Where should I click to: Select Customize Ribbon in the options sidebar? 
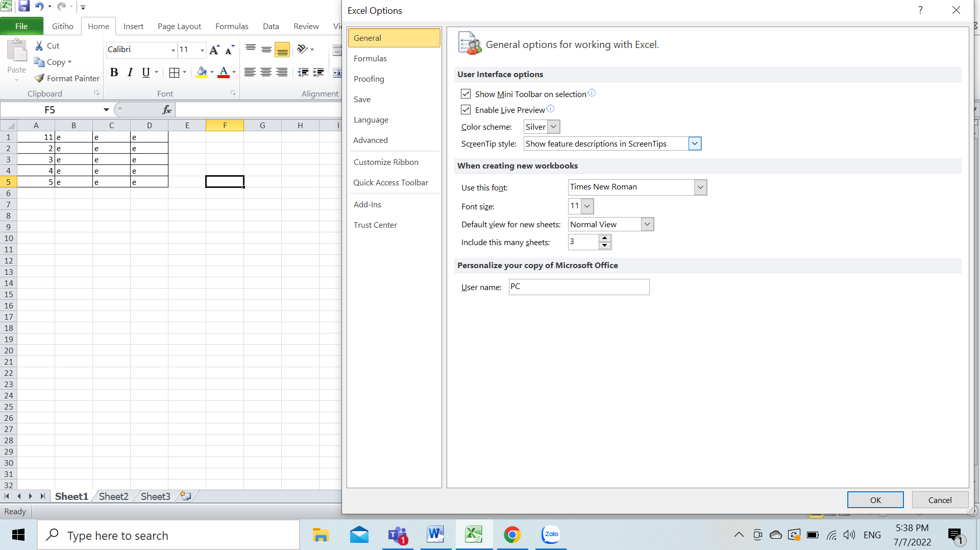point(394,162)
